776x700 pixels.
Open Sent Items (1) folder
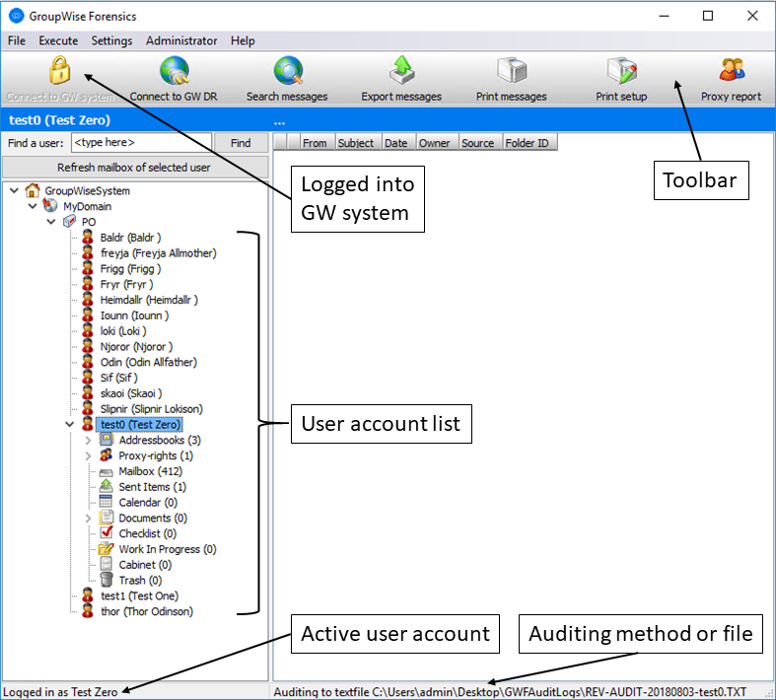click(153, 487)
